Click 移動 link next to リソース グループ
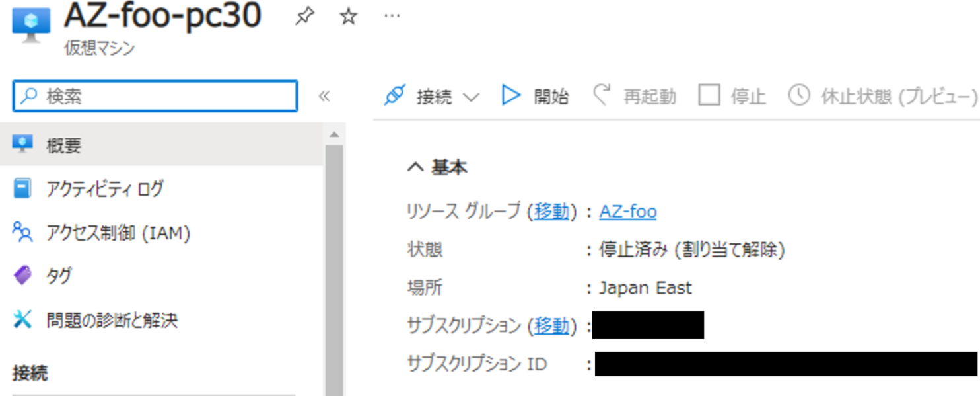980x396 pixels. click(551, 212)
